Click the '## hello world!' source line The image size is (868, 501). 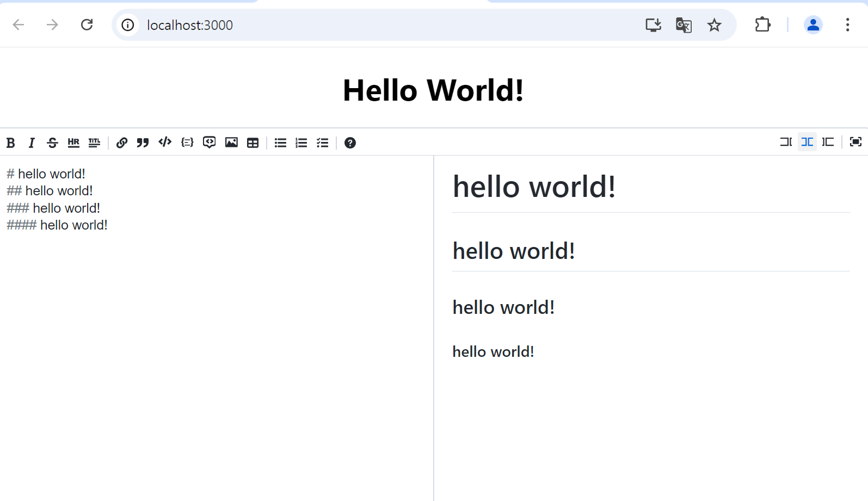coord(50,191)
